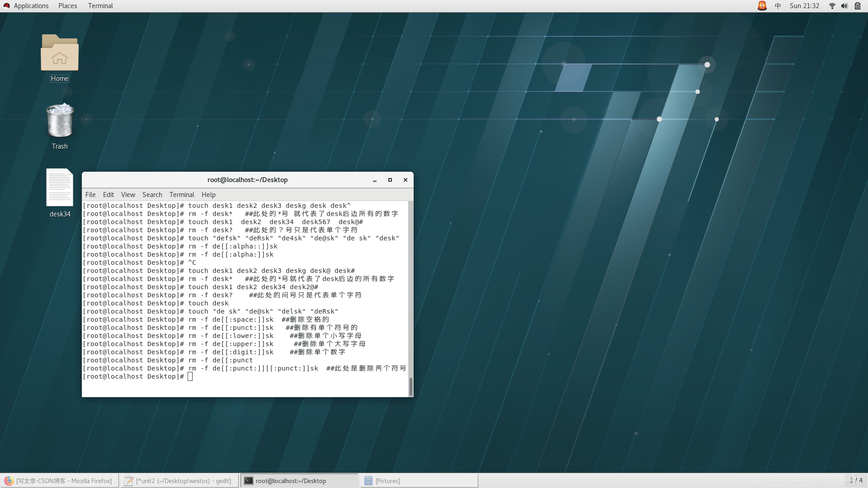Screen dimensions: 868x488
Task: Click the clipboard icon in top panel
Action: pyautogui.click(x=858, y=6)
